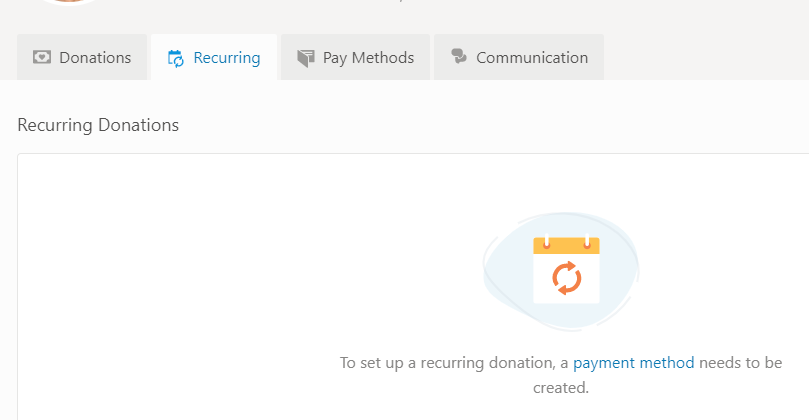This screenshot has height=420, width=809.
Task: Click the "needs to be" text in the message
Action: (x=741, y=363)
